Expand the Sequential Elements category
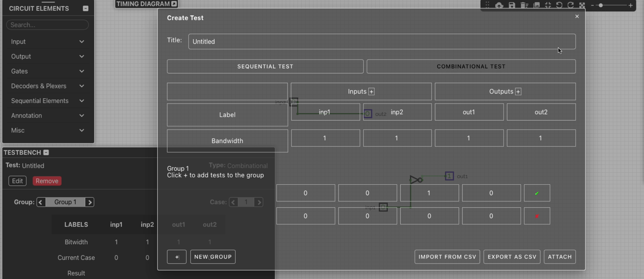This screenshot has width=644, height=279. (47, 101)
